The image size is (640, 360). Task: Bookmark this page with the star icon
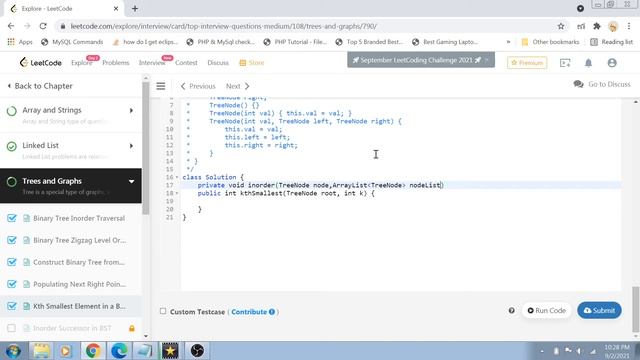click(x=561, y=26)
